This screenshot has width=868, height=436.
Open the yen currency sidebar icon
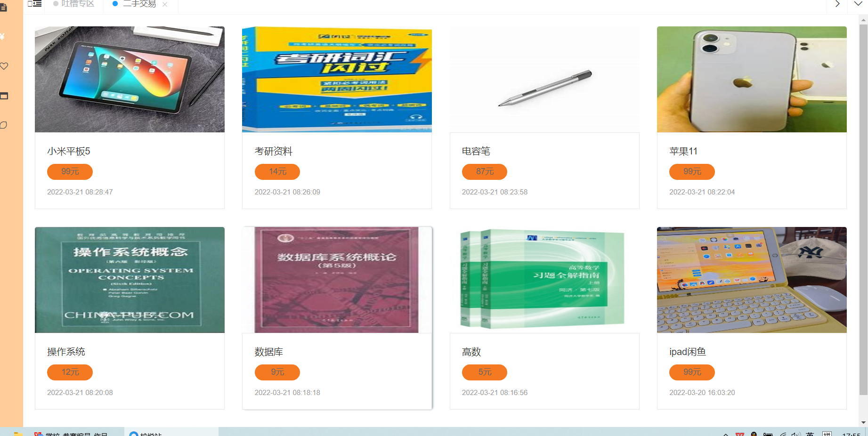click(2, 37)
